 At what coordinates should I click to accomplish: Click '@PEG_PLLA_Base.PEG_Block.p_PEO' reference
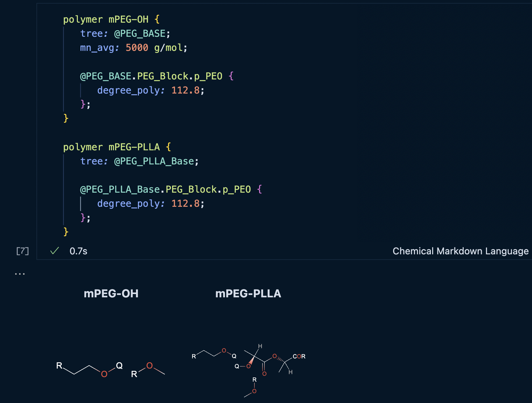[x=166, y=189]
